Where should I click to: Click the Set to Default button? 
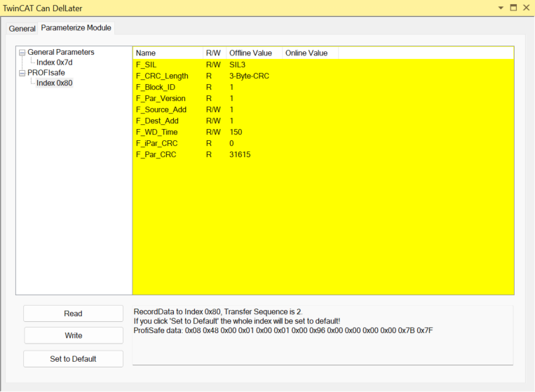[73, 359]
